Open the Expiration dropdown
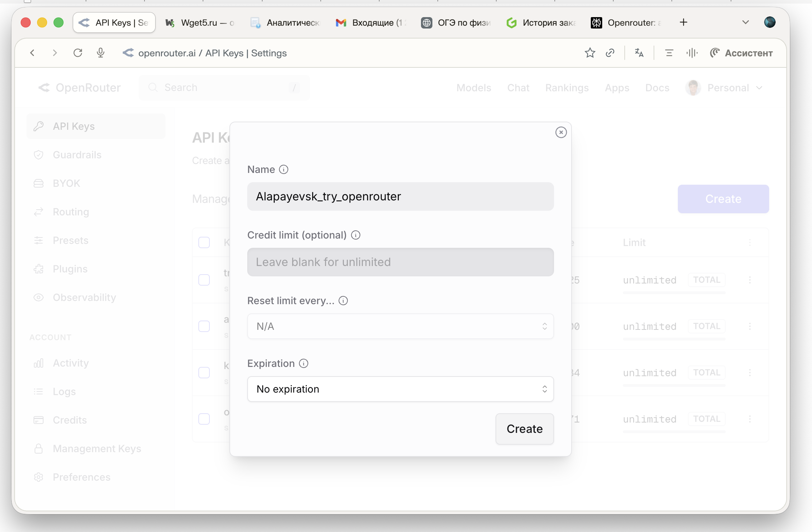The height and width of the screenshot is (532, 812). click(x=400, y=389)
